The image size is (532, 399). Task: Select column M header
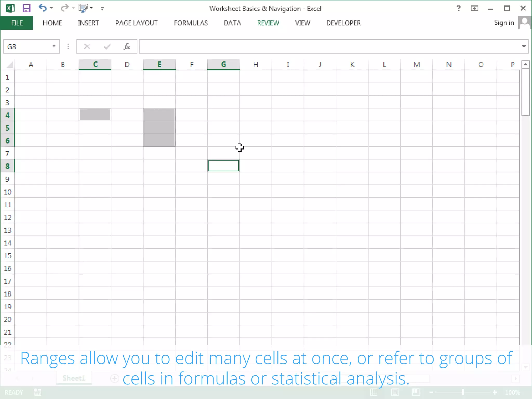click(x=417, y=64)
